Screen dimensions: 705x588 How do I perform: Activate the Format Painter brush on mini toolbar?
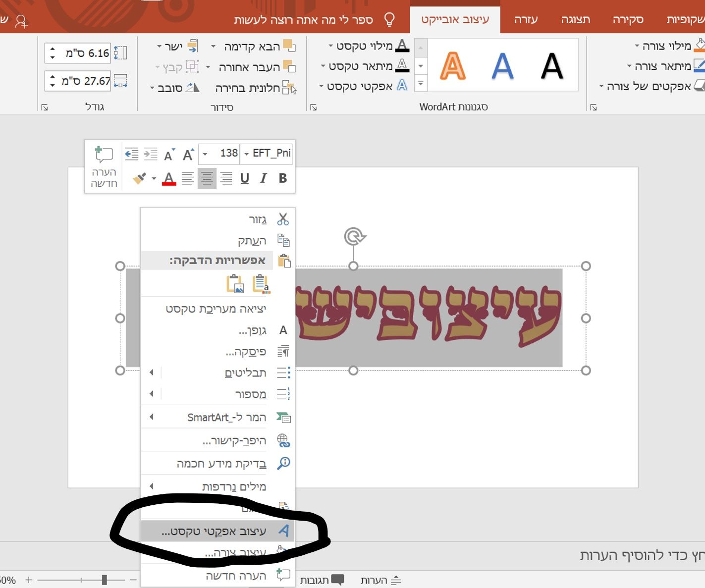[x=140, y=178]
